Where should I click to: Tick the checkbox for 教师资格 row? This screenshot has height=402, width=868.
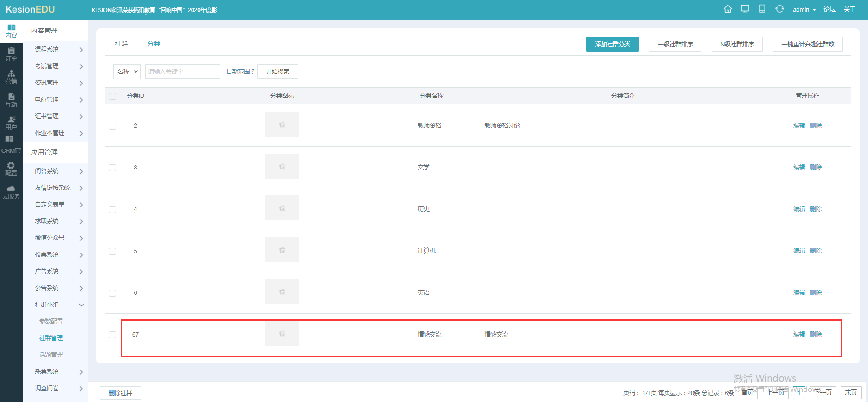[x=112, y=126]
